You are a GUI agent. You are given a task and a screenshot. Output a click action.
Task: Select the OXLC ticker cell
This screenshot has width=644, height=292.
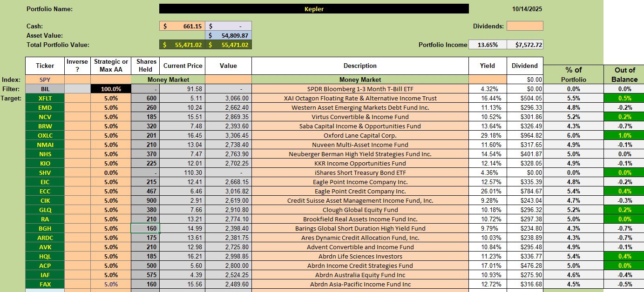coord(45,135)
